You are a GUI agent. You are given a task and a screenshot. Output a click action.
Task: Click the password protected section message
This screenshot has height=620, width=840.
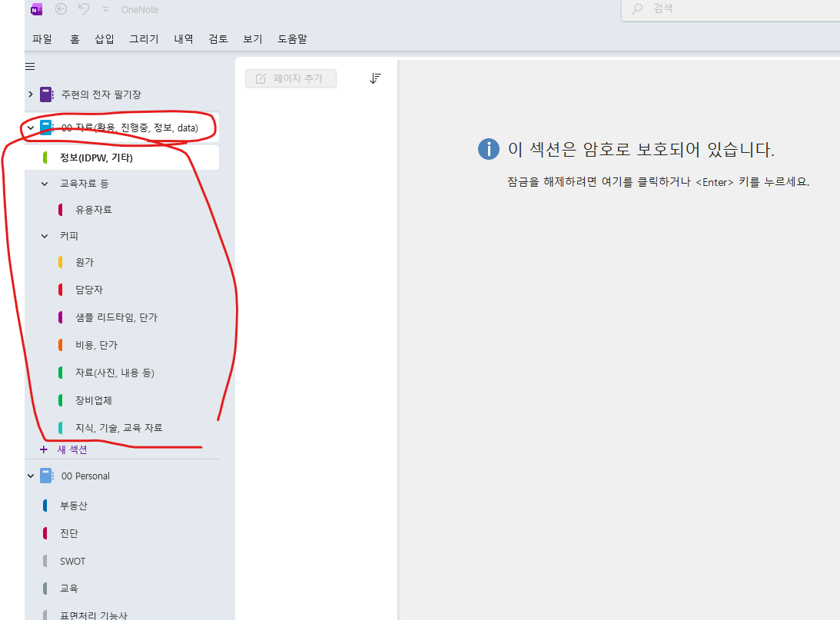[641, 149]
